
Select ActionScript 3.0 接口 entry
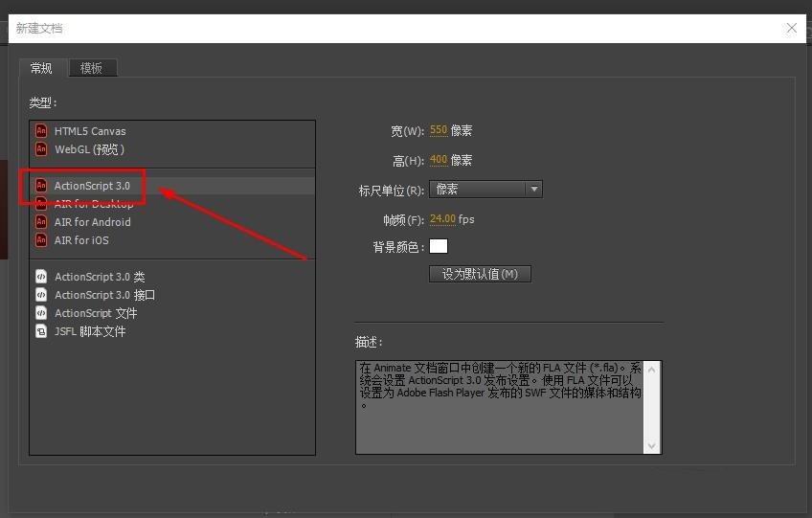pyautogui.click(x=172, y=295)
